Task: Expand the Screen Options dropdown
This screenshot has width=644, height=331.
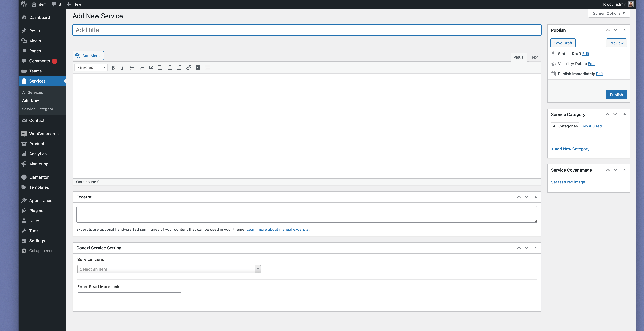Action: click(609, 13)
